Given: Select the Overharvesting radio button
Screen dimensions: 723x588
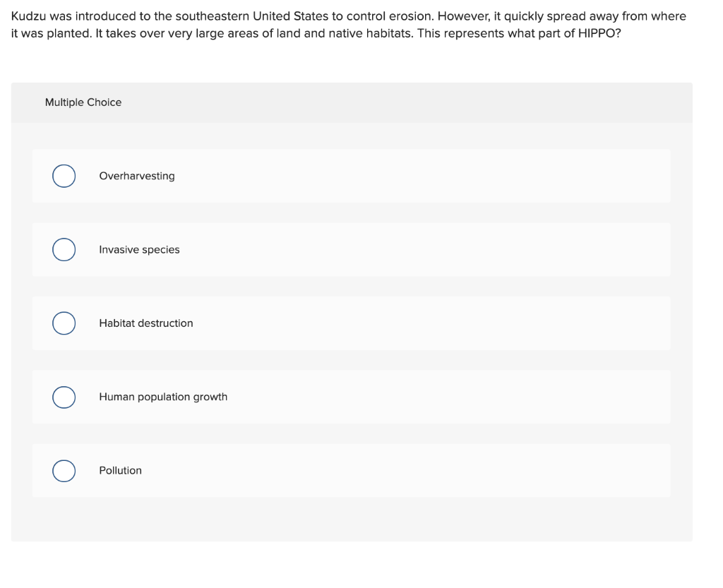Looking at the screenshot, I should 64,176.
